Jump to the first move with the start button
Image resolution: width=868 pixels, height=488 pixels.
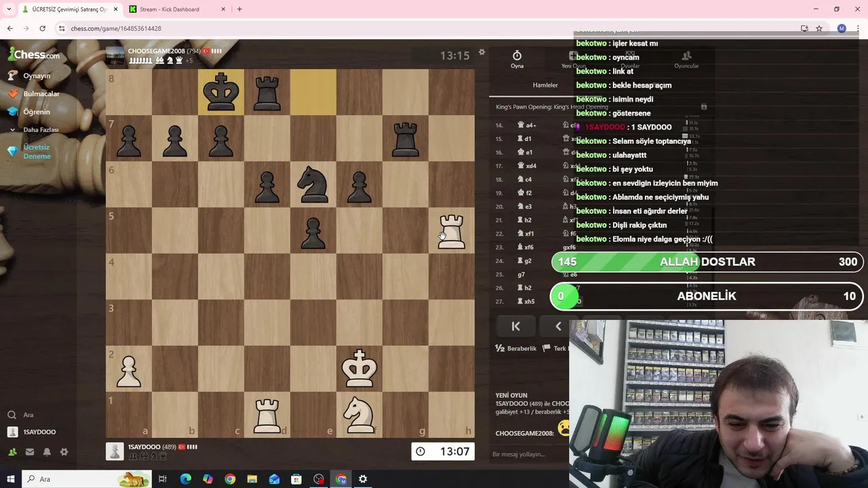tap(516, 326)
